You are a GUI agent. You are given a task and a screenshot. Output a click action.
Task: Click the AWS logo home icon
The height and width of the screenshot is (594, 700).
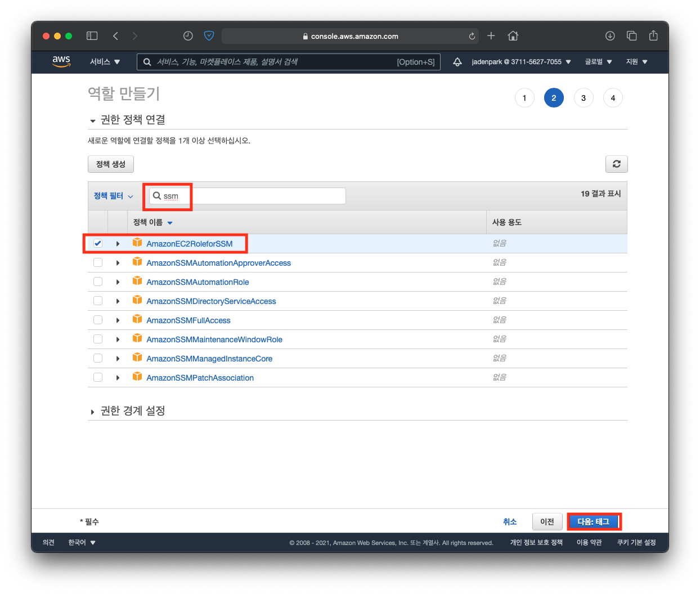(x=61, y=61)
